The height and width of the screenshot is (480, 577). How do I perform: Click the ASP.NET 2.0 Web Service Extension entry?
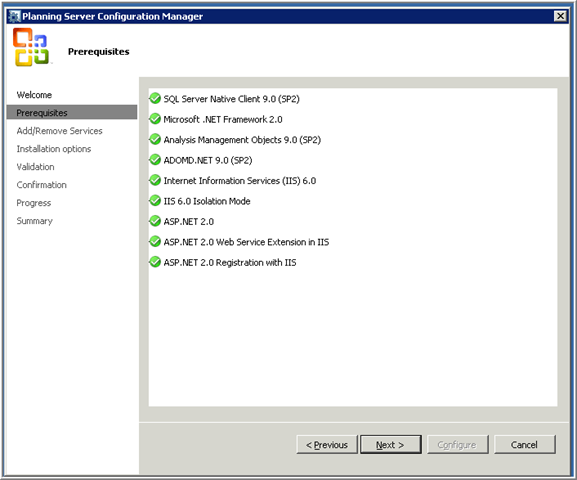click(246, 242)
